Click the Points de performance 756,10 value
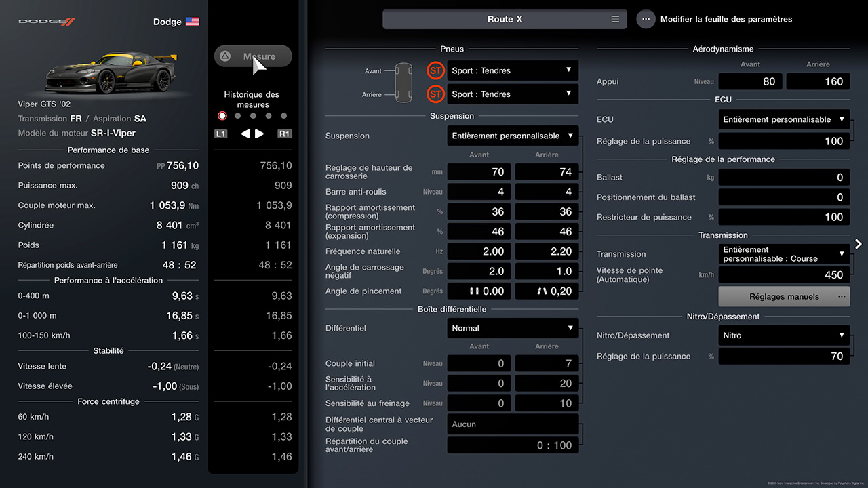 click(x=178, y=165)
